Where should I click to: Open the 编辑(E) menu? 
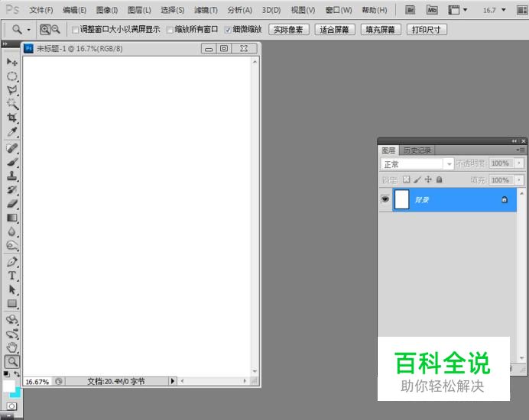75,10
